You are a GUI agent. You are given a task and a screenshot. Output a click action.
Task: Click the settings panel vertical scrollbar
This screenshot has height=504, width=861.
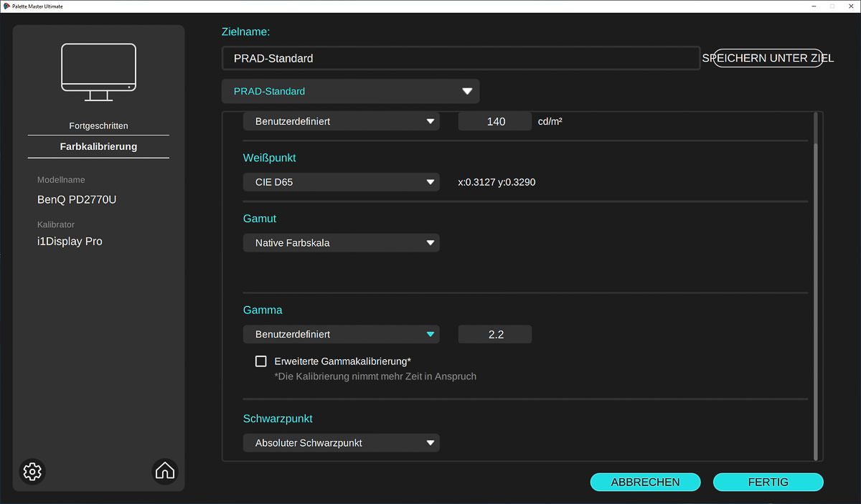pos(816,301)
